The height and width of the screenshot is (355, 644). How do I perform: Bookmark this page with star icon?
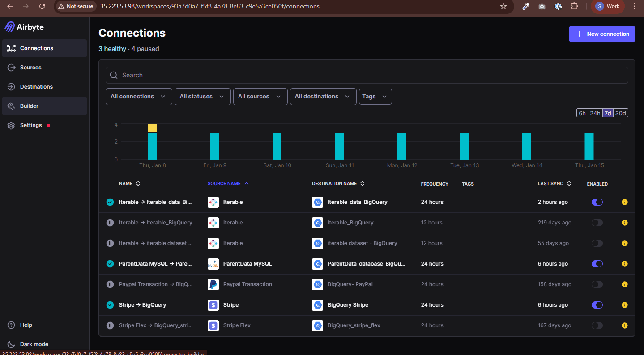(x=503, y=6)
